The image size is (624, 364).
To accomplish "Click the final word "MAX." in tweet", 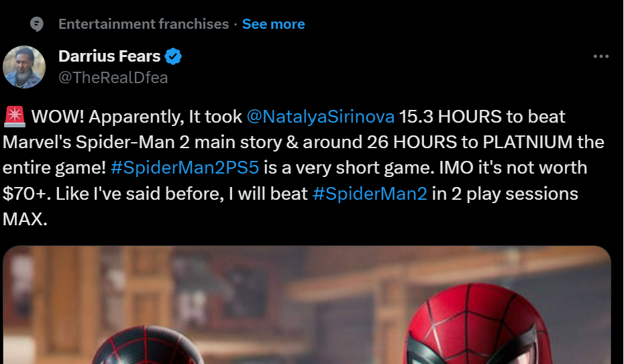I will tap(25, 220).
